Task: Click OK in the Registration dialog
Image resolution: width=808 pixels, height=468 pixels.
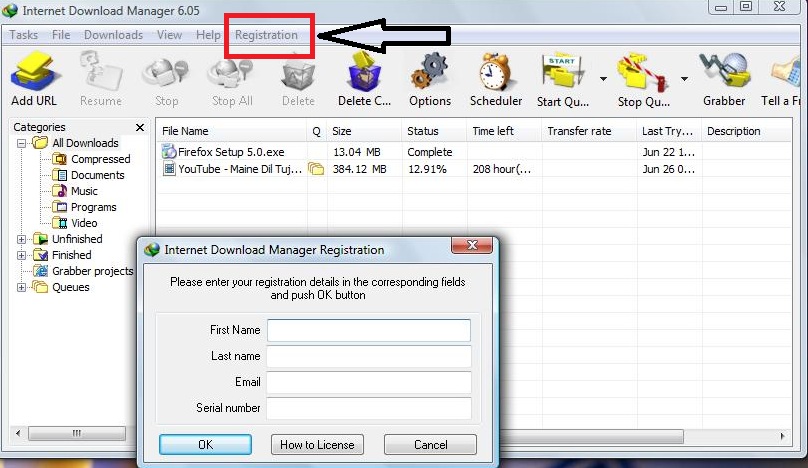Action: [x=206, y=444]
